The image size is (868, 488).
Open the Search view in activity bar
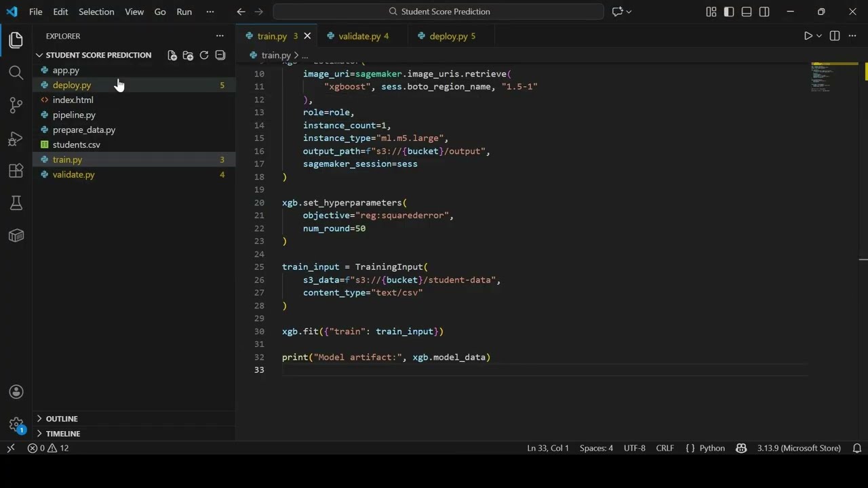tap(16, 73)
